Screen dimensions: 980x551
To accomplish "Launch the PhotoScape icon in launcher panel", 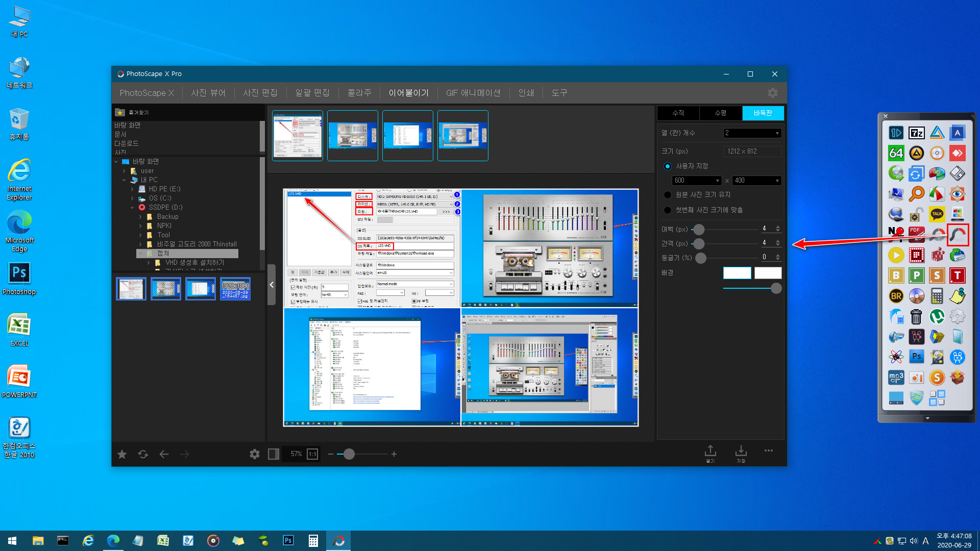I will [x=958, y=235].
